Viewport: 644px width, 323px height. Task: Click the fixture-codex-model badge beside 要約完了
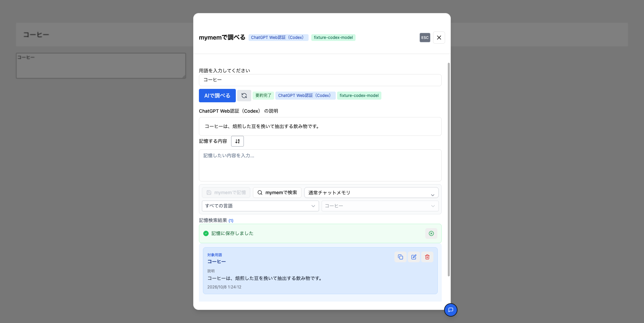(x=359, y=96)
